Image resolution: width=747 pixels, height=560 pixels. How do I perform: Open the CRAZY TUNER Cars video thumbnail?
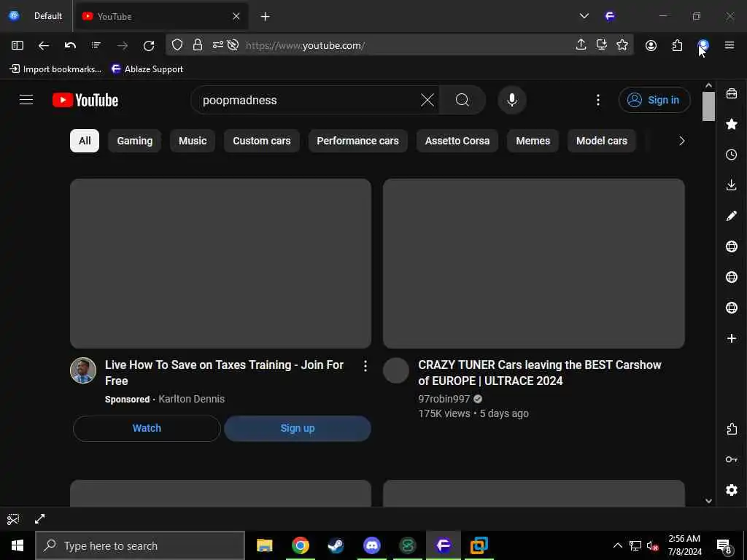[x=533, y=263]
